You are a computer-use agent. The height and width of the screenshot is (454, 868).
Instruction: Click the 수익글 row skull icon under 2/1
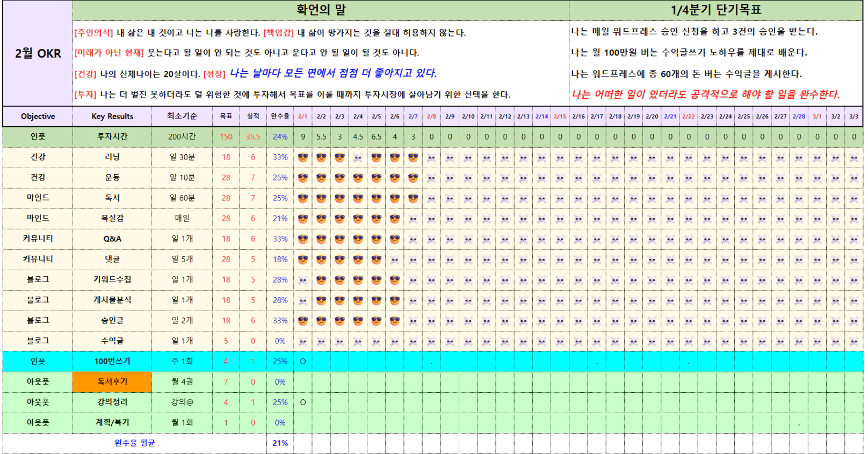click(x=303, y=341)
